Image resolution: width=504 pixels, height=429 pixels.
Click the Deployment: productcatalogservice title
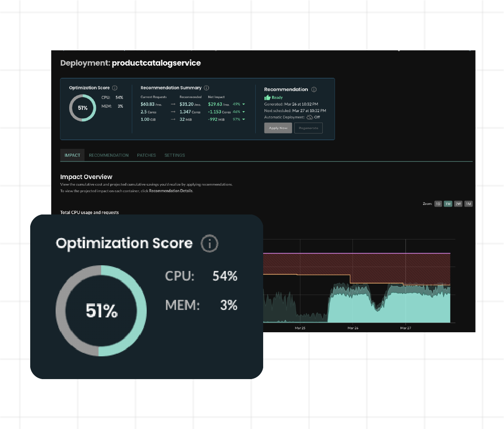click(x=130, y=63)
